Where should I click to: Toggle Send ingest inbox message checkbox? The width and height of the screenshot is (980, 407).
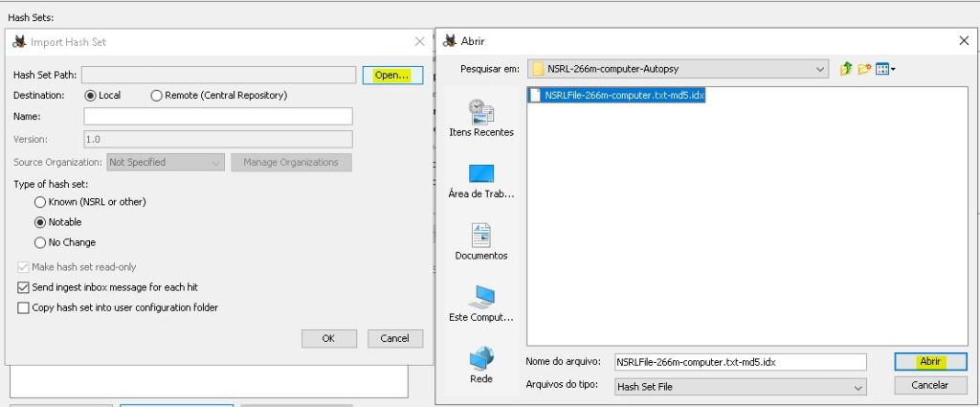tap(24, 287)
